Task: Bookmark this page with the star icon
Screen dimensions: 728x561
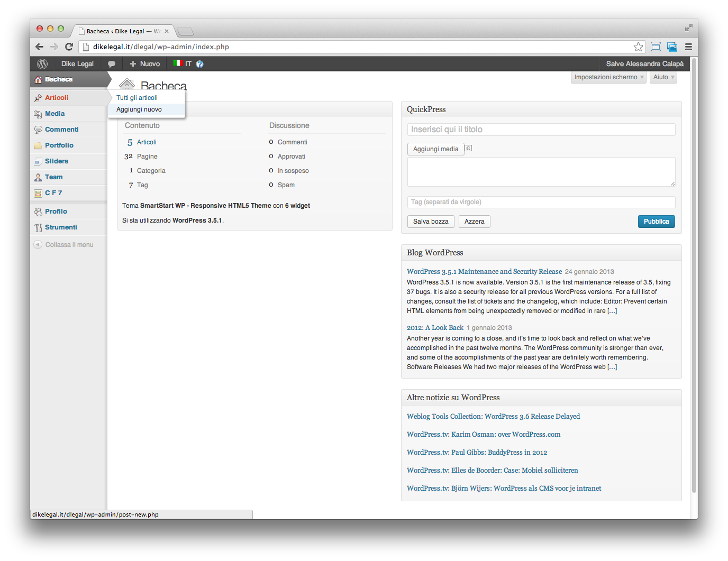Action: coord(639,47)
